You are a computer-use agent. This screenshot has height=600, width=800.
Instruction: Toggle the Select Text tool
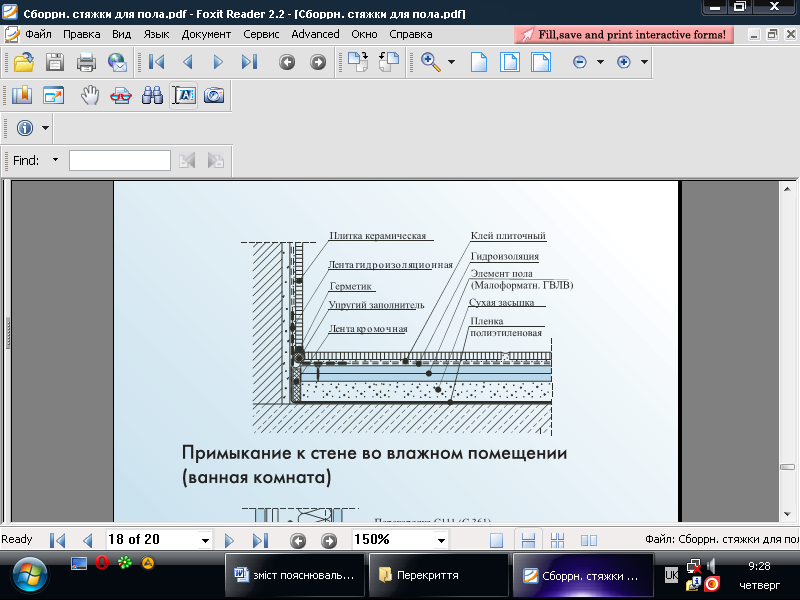coord(184,95)
